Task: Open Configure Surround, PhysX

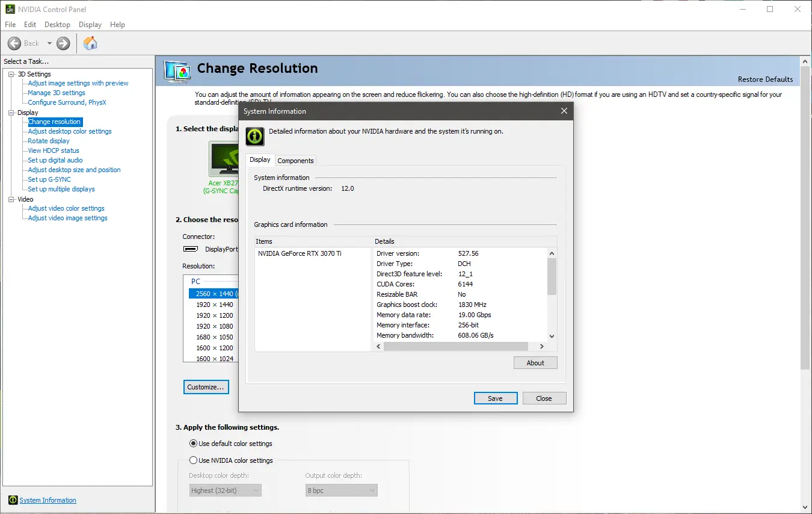Action: 67,102
